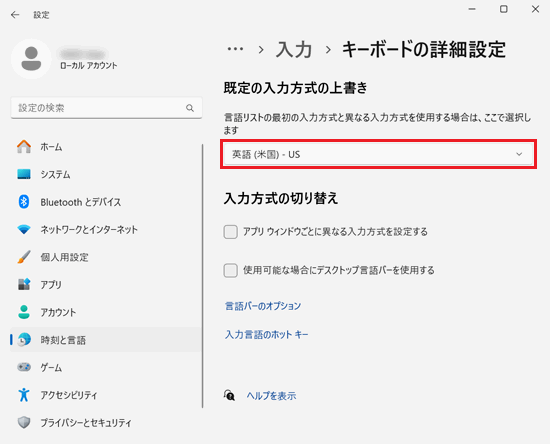The width and height of the screenshot is (550, 444).
Task: Enable アプリ ウィンドウごとに異なる入力方式 checkbox
Action: [230, 232]
